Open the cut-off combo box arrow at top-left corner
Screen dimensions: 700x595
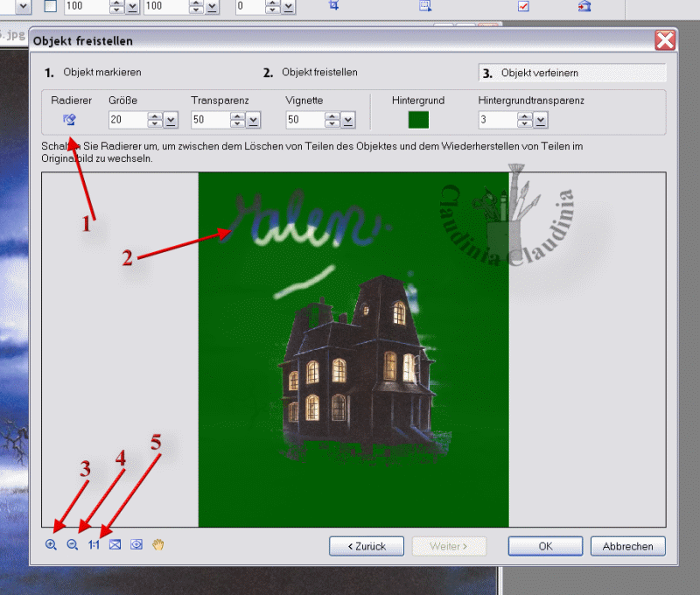(x=24, y=6)
